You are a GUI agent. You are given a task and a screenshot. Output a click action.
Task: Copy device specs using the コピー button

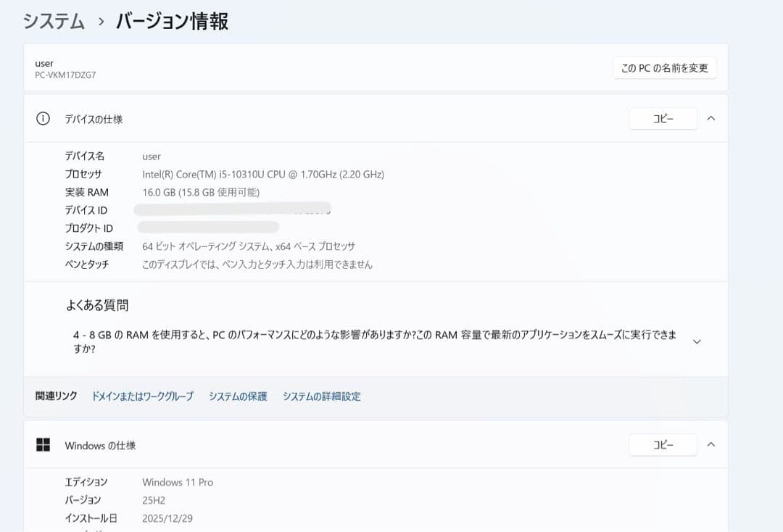pos(663,118)
